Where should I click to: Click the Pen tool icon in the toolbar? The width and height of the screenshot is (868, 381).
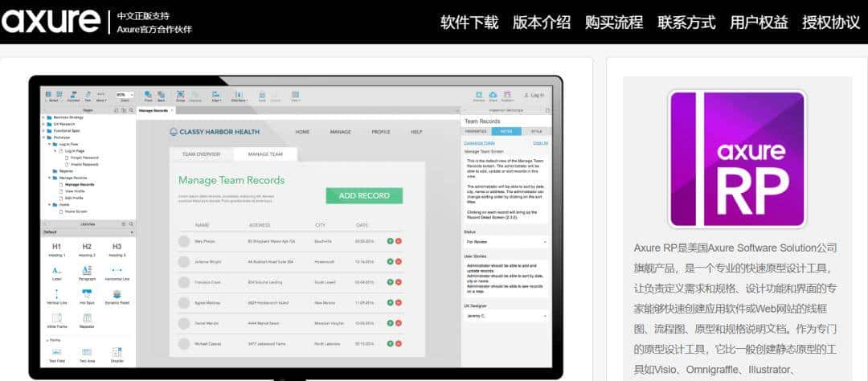click(x=88, y=96)
